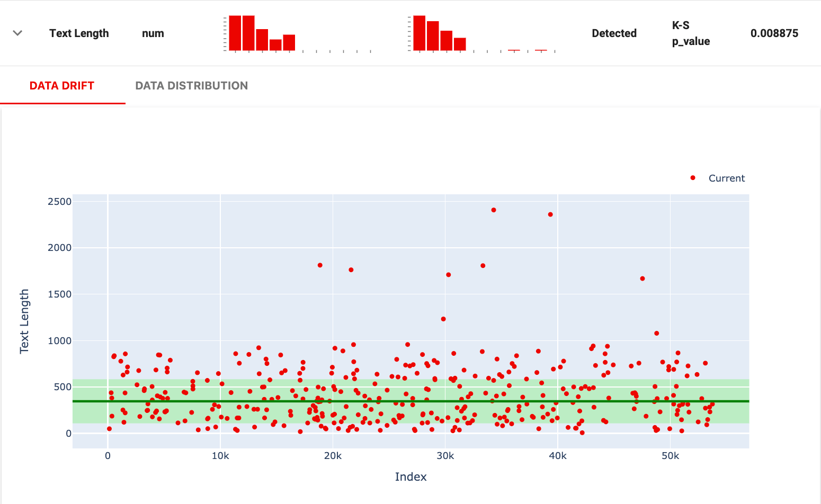Collapse the Text Length details panel

(17, 33)
